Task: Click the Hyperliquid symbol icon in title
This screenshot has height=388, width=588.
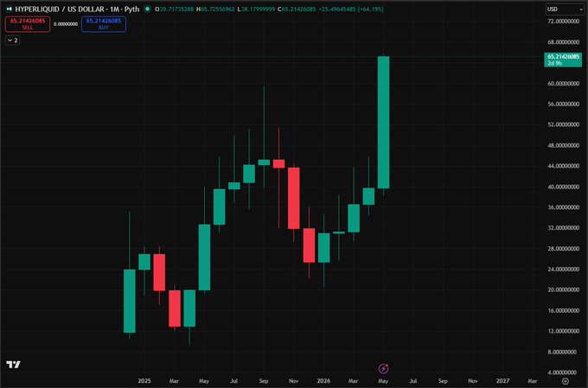Action: pyautogui.click(x=9, y=9)
